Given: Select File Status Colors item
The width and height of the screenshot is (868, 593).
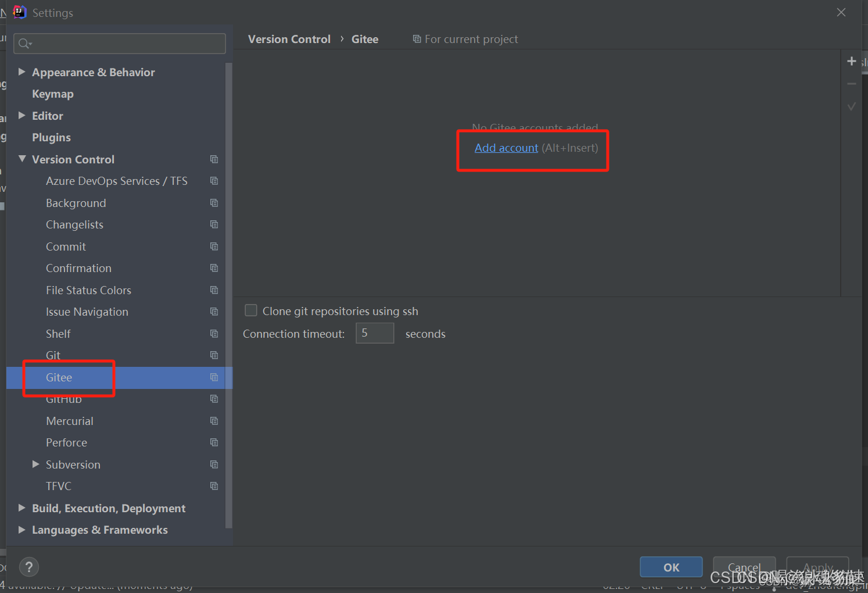Looking at the screenshot, I should (x=88, y=290).
